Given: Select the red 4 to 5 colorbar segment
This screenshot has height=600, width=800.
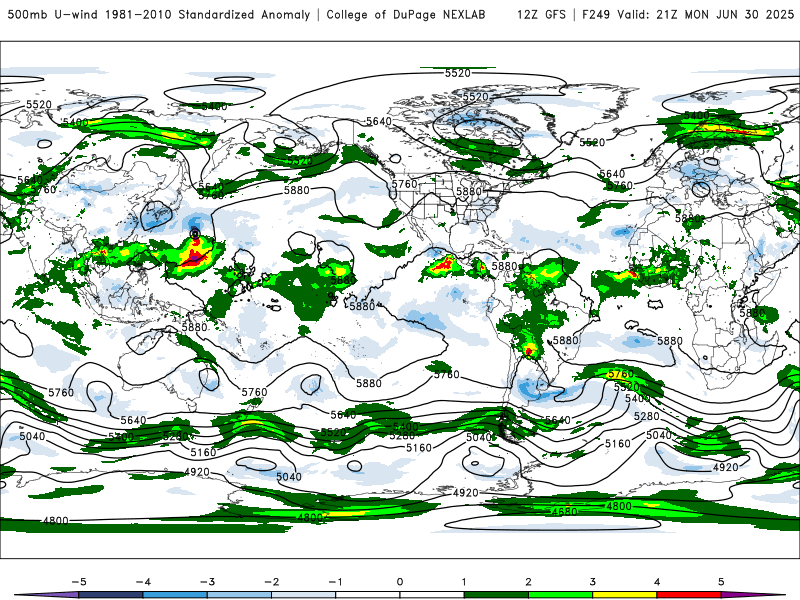Looking at the screenshot, I should click(689, 595).
